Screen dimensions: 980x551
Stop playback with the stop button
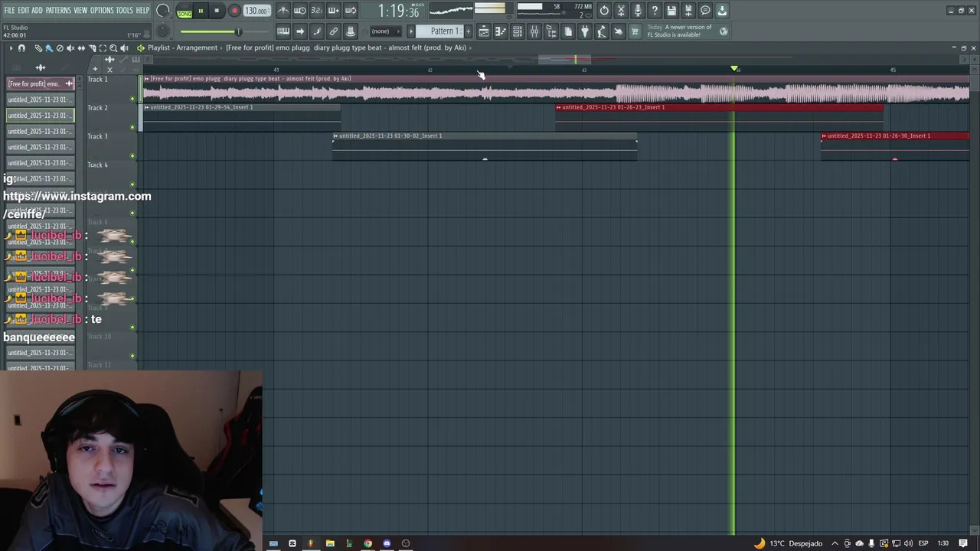pyautogui.click(x=217, y=11)
